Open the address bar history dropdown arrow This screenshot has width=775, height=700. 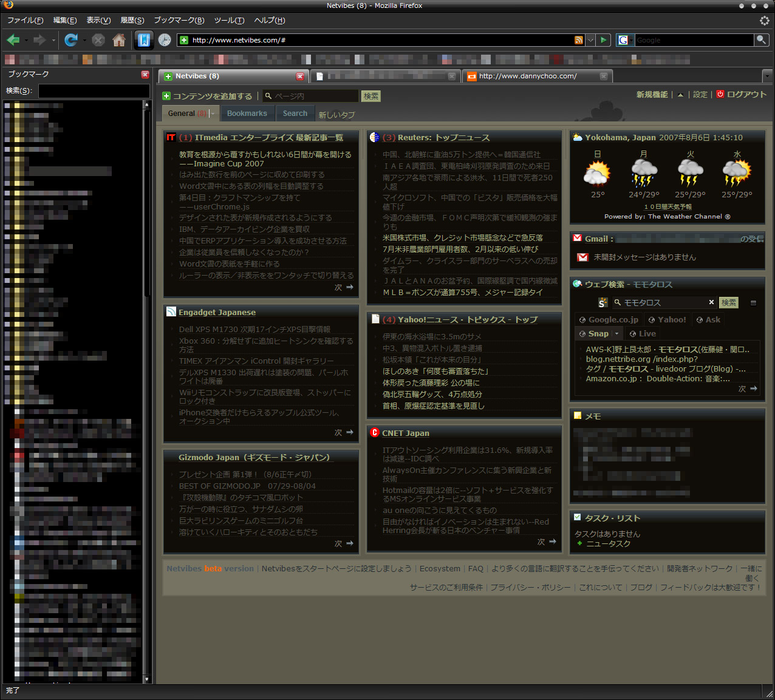click(x=590, y=40)
